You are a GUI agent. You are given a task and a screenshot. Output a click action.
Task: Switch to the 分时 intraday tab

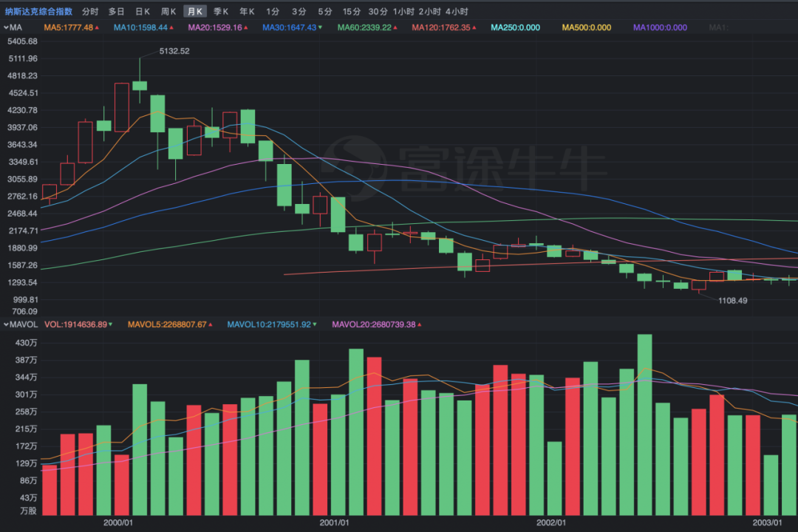pos(89,11)
